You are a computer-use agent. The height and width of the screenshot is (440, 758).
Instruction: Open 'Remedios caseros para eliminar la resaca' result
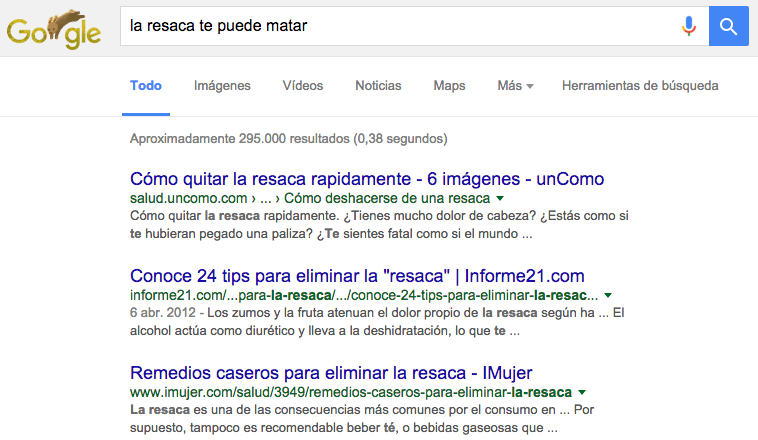point(331,373)
